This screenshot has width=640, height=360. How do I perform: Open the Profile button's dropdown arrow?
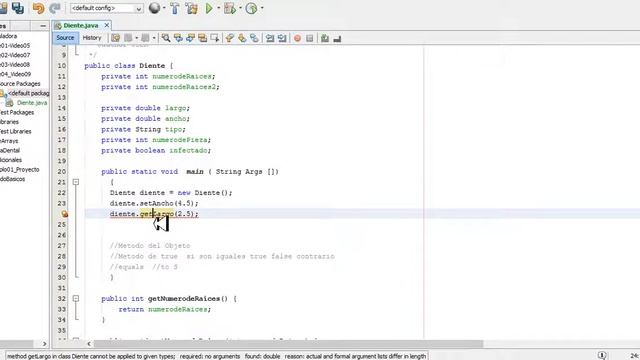[262, 8]
